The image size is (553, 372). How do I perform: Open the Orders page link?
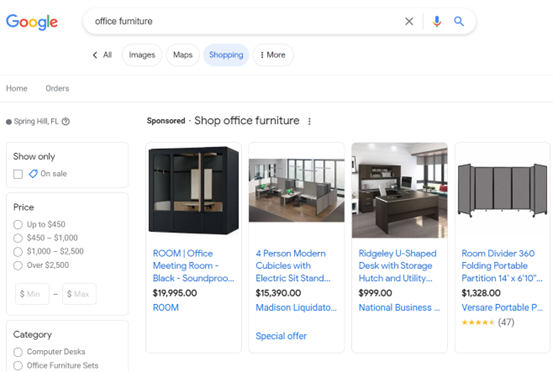57,89
